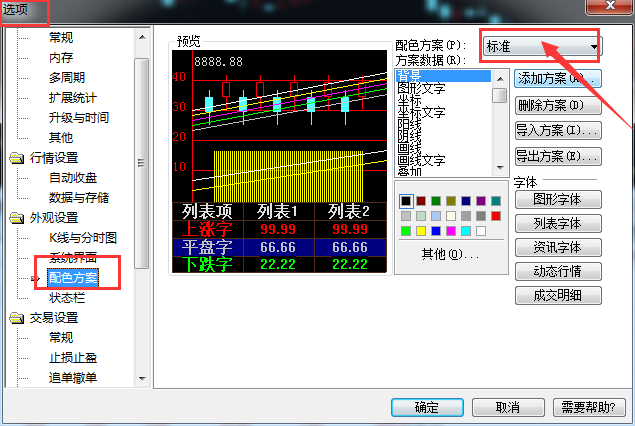The width and height of the screenshot is (635, 426).
Task: Click scheme data list scroll-down arrow
Action: click(x=500, y=168)
